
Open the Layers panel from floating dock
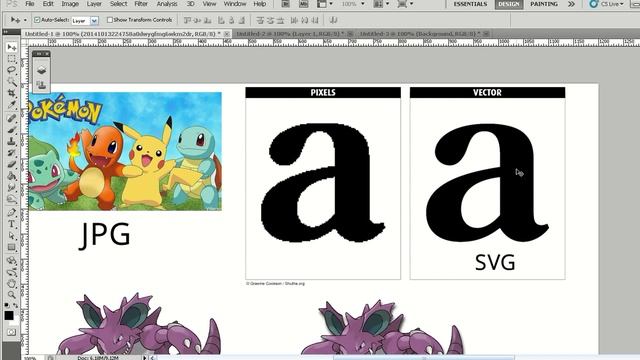tap(41, 71)
